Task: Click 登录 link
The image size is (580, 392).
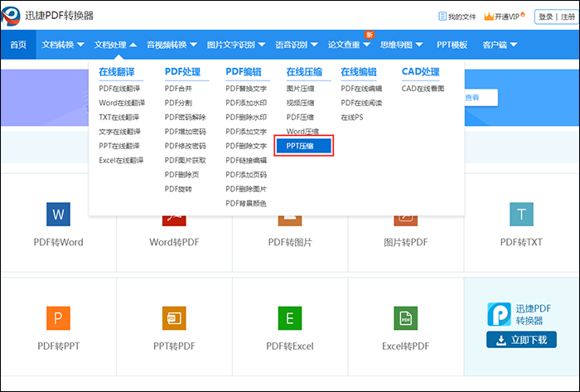Action: coord(545,17)
